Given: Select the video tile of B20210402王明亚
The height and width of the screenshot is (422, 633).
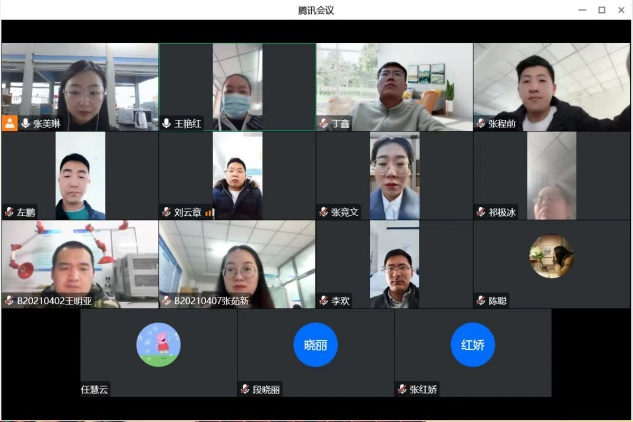Looking at the screenshot, I should tap(79, 262).
